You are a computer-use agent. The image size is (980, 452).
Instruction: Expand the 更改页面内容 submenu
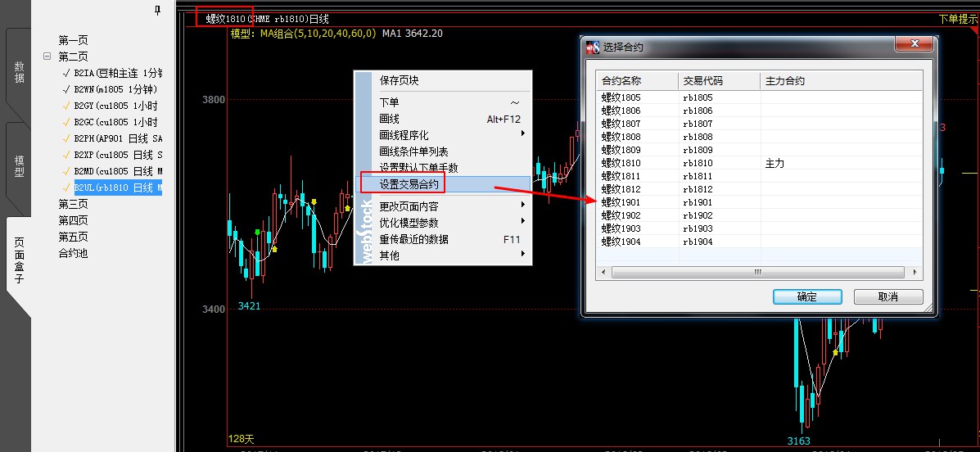click(443, 206)
